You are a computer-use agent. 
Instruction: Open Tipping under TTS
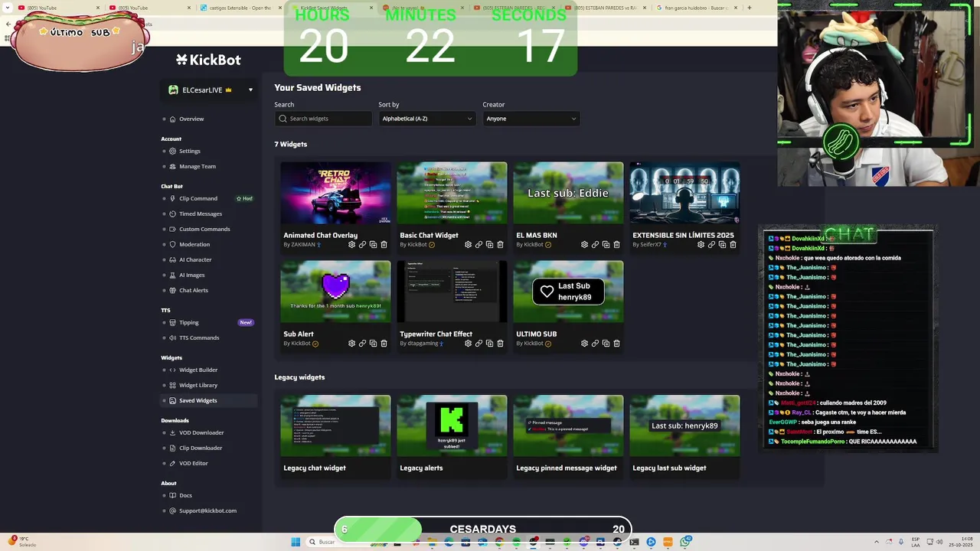click(189, 323)
